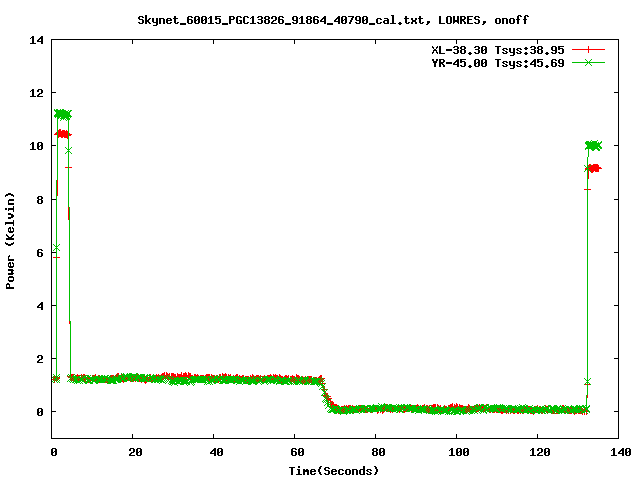Click the green YR legend line sample
This screenshot has height=480, width=640.
[588, 62]
